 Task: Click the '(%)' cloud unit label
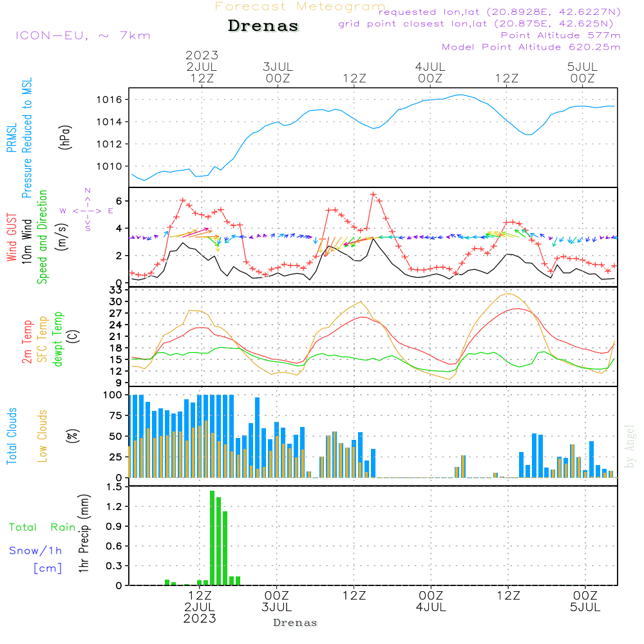pos(73,436)
